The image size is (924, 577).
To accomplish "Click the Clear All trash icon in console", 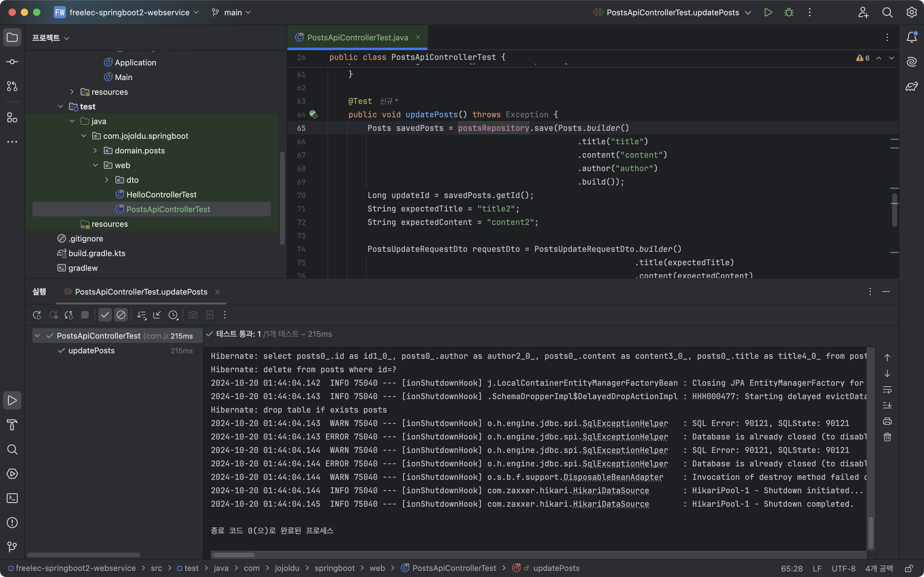I will [x=887, y=437].
